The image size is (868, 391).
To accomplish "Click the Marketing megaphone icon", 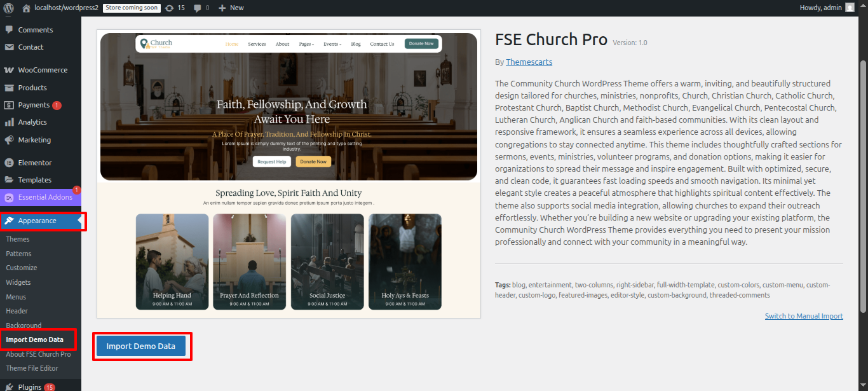I will (x=9, y=140).
